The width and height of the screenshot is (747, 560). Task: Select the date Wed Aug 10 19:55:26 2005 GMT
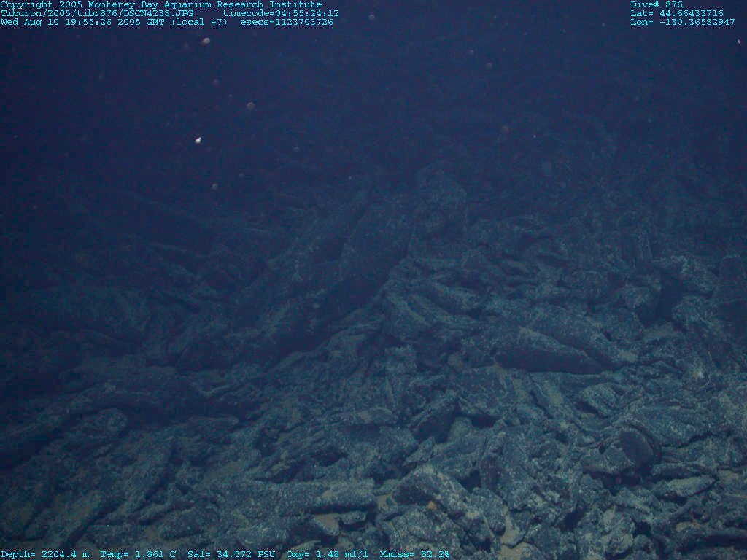pyautogui.click(x=82, y=22)
